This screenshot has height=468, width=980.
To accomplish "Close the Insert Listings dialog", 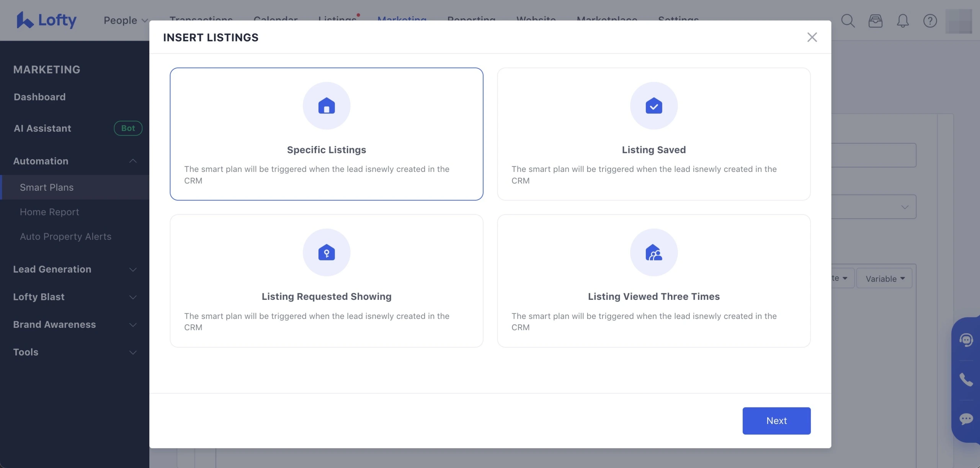I will (x=812, y=37).
